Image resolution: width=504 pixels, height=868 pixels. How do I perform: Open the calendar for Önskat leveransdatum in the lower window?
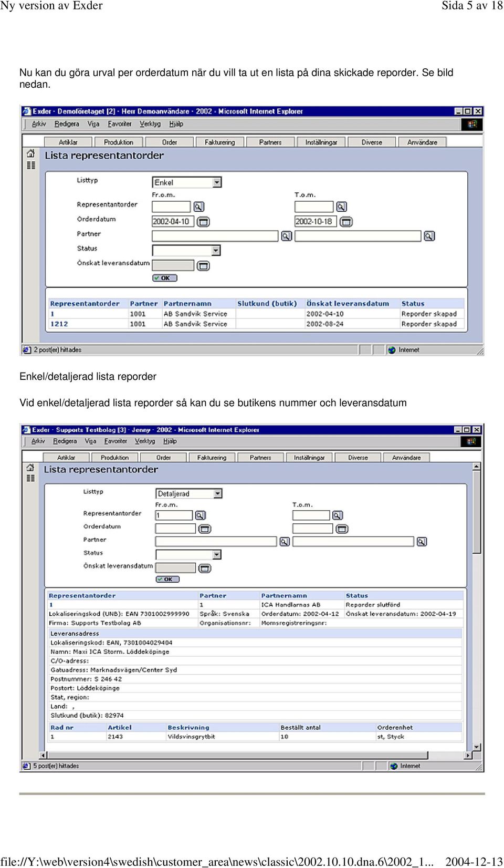205,569
